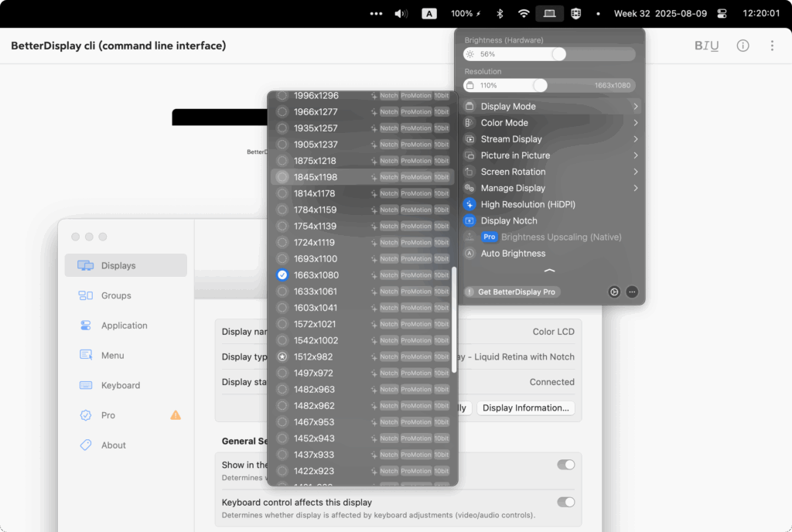Click the circular play icon beside Get BetterDisplay Pro
Image resolution: width=792 pixels, height=532 pixels.
click(613, 292)
